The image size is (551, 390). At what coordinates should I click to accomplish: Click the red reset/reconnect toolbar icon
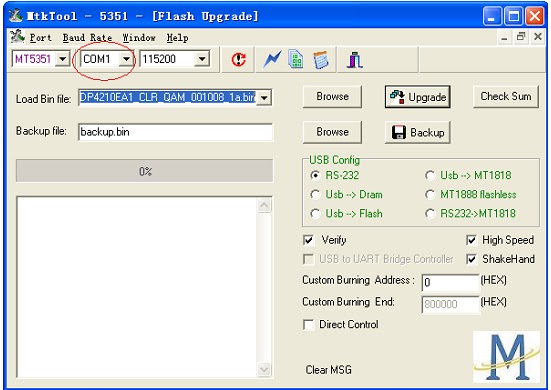point(239,59)
